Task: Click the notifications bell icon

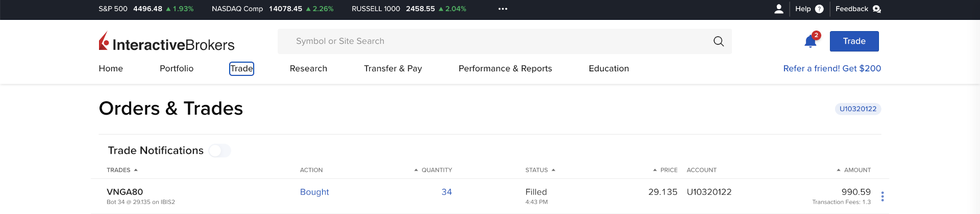Action: (810, 41)
